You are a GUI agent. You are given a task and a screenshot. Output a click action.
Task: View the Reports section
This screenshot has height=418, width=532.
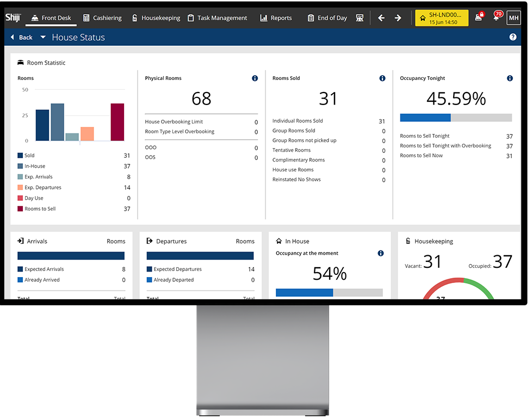pyautogui.click(x=275, y=17)
